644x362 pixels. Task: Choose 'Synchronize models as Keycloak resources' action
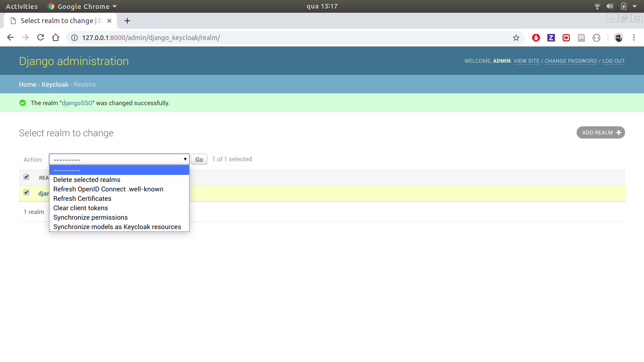coord(119,227)
